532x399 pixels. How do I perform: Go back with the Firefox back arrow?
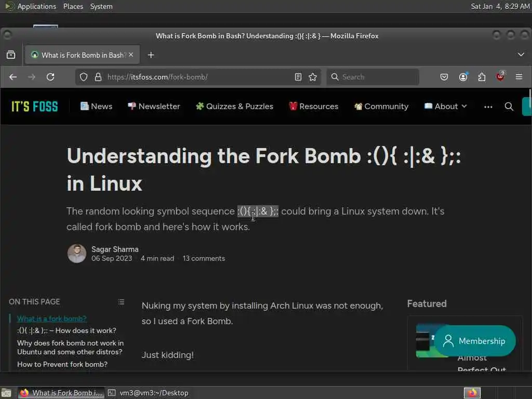[x=13, y=77]
